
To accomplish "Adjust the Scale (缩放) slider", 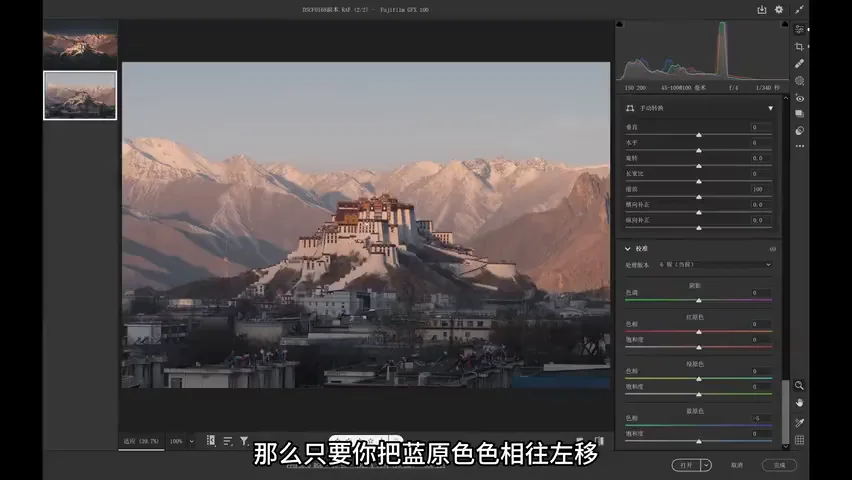I will pos(699,197).
